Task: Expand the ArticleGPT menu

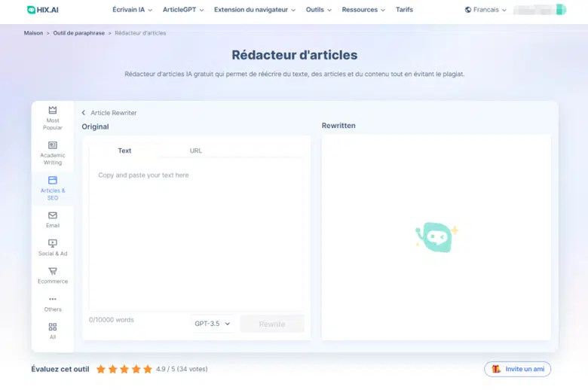Action: (x=183, y=10)
